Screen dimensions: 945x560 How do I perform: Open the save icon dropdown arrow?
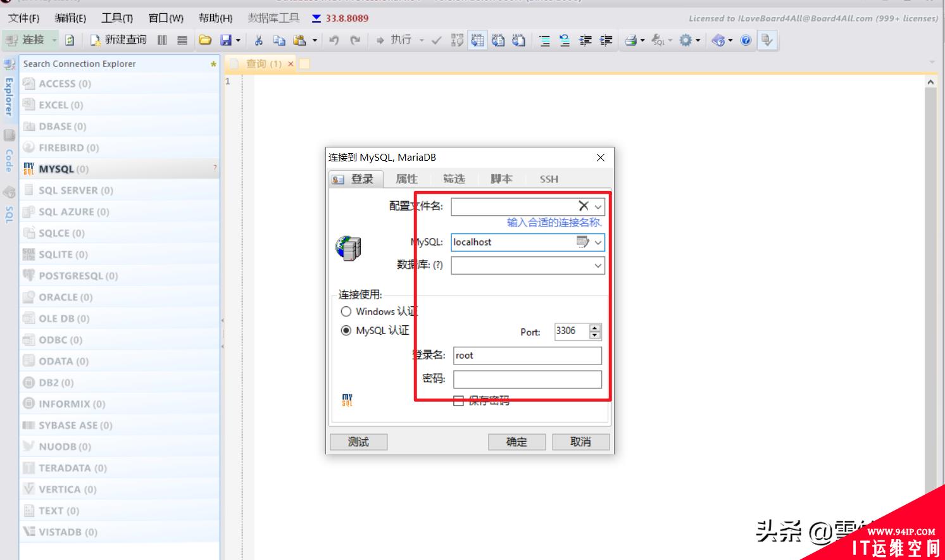(238, 40)
